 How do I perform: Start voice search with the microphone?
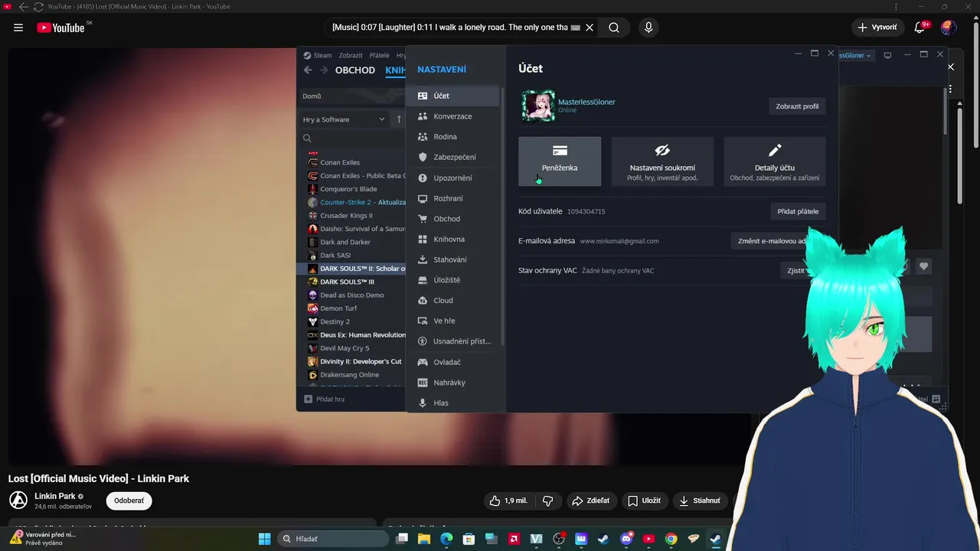point(648,28)
